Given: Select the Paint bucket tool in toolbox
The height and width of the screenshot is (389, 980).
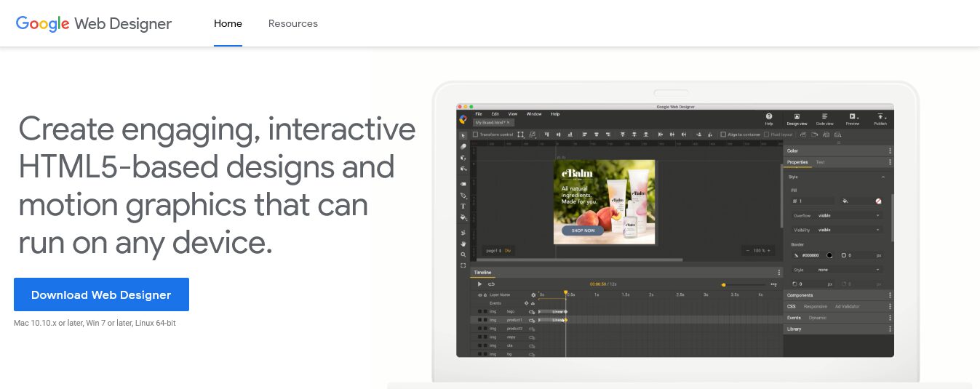Looking at the screenshot, I should [463, 217].
